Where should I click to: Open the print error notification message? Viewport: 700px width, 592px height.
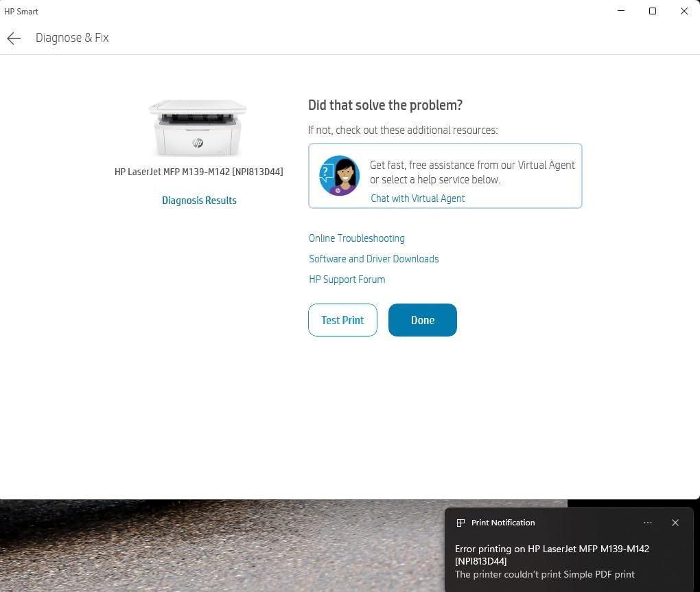552,561
